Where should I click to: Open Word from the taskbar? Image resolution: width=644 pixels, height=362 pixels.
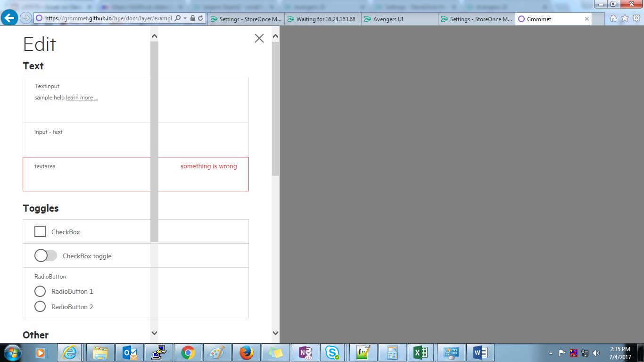point(479,353)
